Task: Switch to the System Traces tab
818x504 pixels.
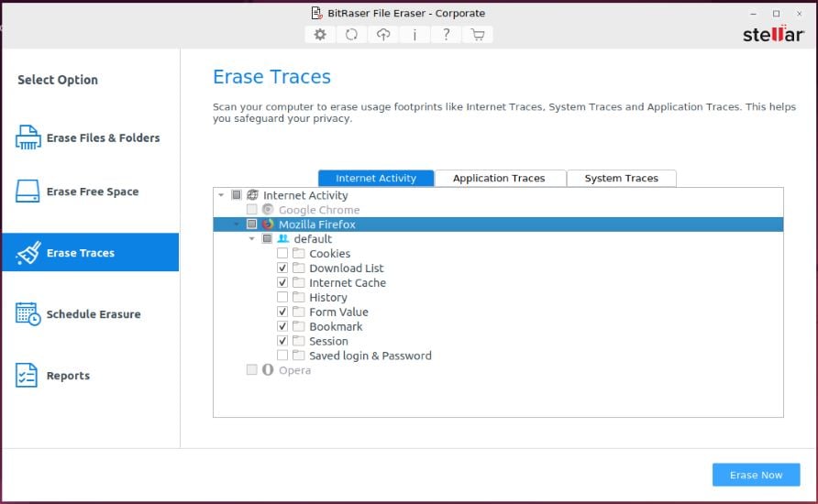Action: coord(622,179)
